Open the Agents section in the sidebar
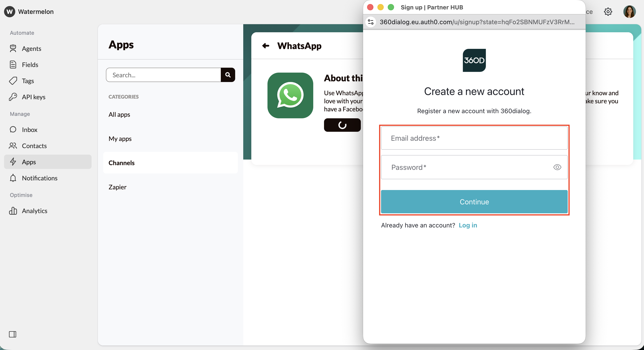Image resolution: width=644 pixels, height=350 pixels. pos(31,48)
